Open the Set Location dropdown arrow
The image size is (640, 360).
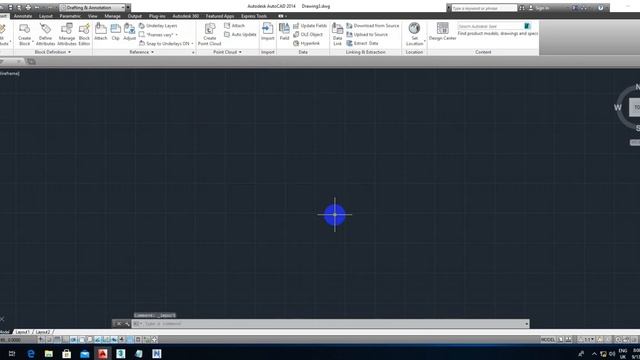424,41
